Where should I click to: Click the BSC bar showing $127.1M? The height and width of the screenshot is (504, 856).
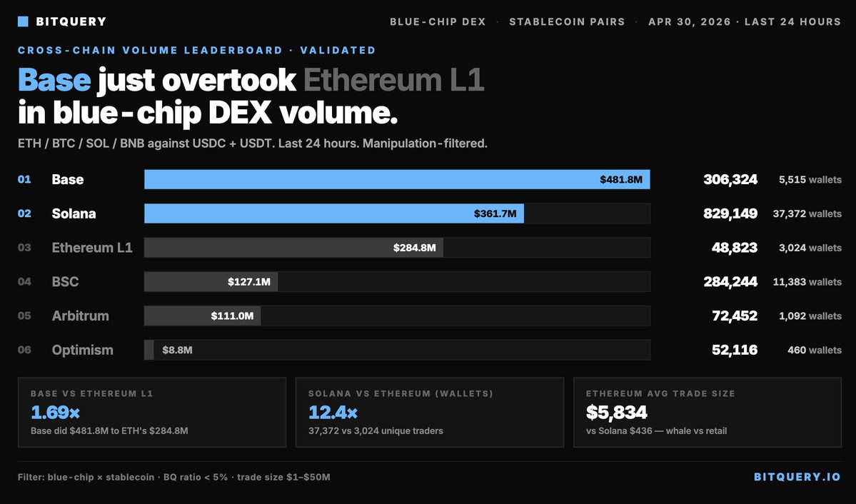pyautogui.click(x=211, y=282)
